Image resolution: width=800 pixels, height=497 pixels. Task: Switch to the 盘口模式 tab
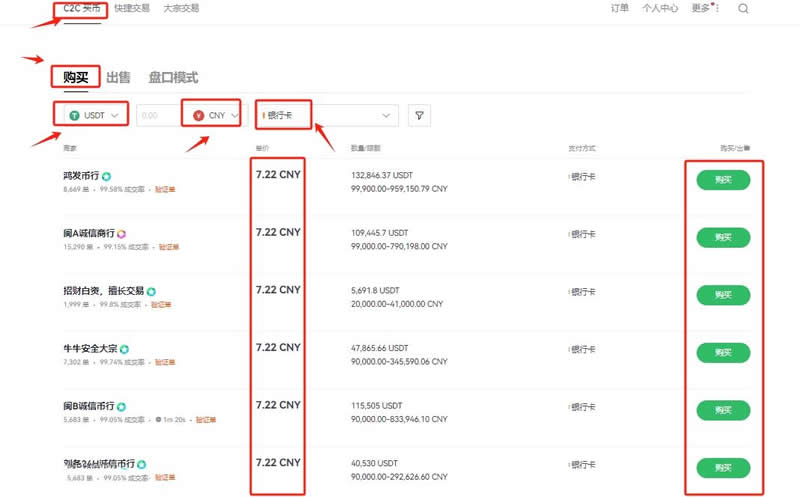[173, 77]
